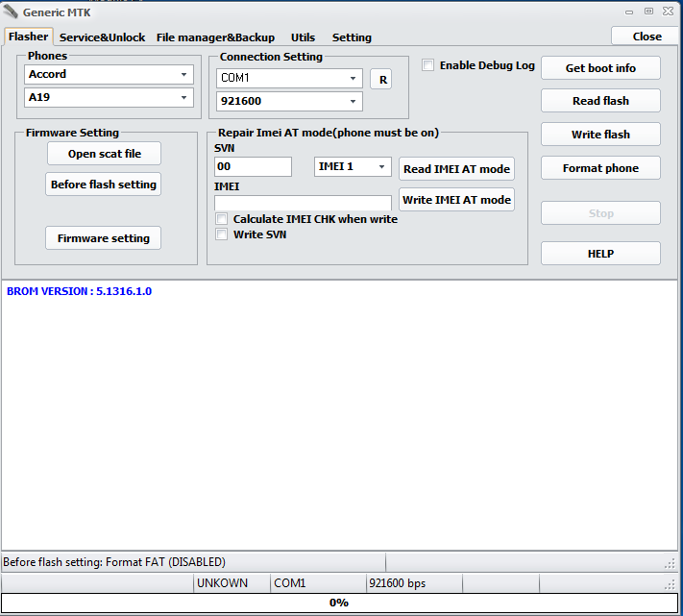This screenshot has width=683, height=616.
Task: Click the Stop button
Action: point(600,213)
